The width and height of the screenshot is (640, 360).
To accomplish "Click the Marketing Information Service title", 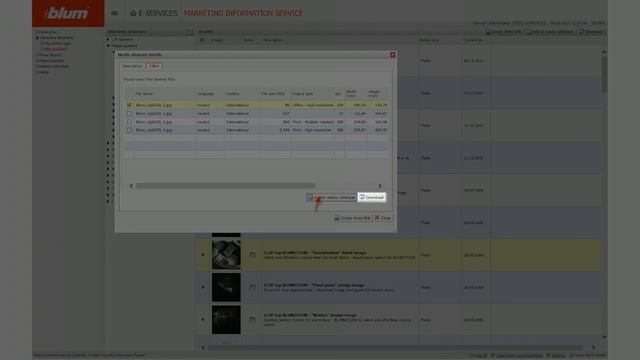I will [243, 13].
